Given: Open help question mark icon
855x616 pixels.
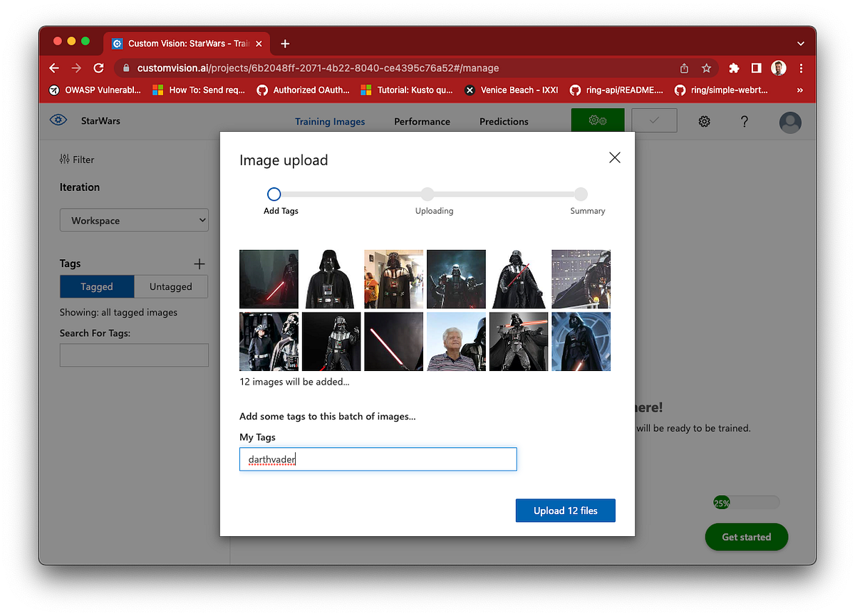Looking at the screenshot, I should (x=744, y=122).
